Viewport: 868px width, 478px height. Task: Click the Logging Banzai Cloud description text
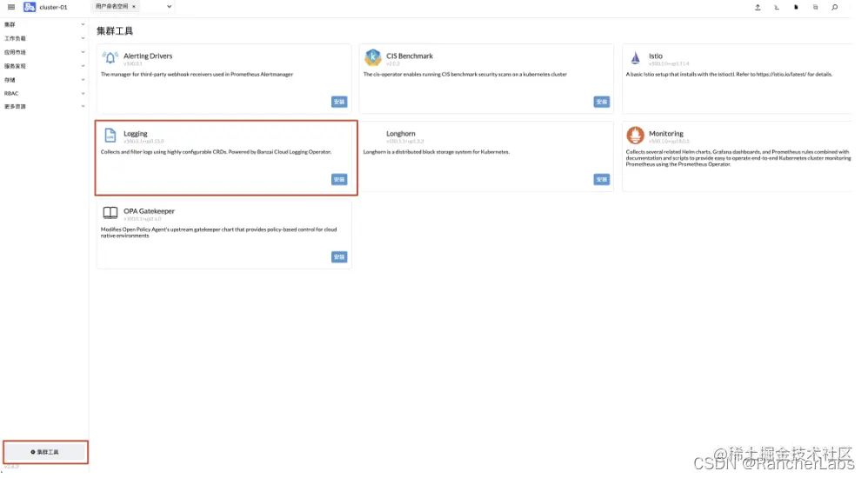click(x=216, y=151)
